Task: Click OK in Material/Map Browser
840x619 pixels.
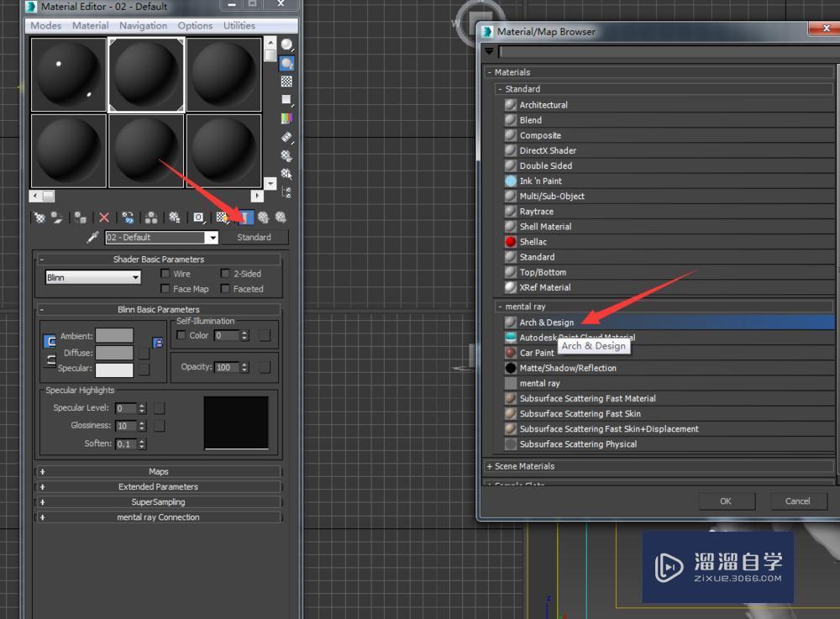Action: [726, 501]
